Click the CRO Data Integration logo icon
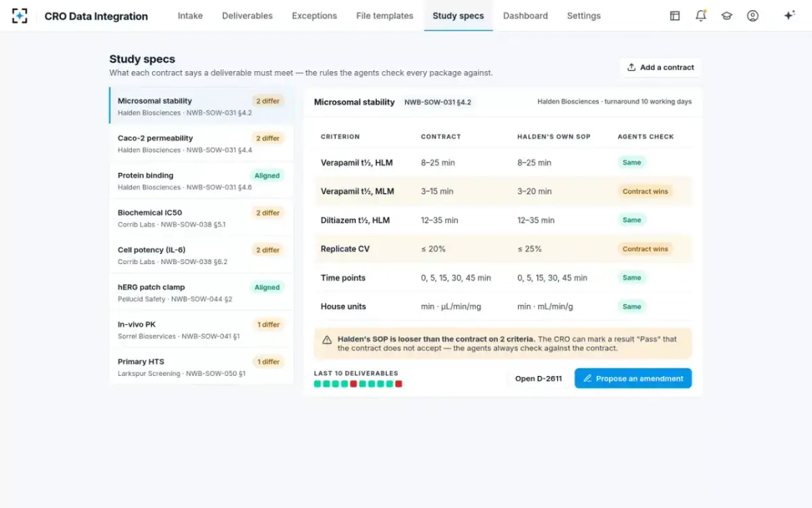 [20, 16]
